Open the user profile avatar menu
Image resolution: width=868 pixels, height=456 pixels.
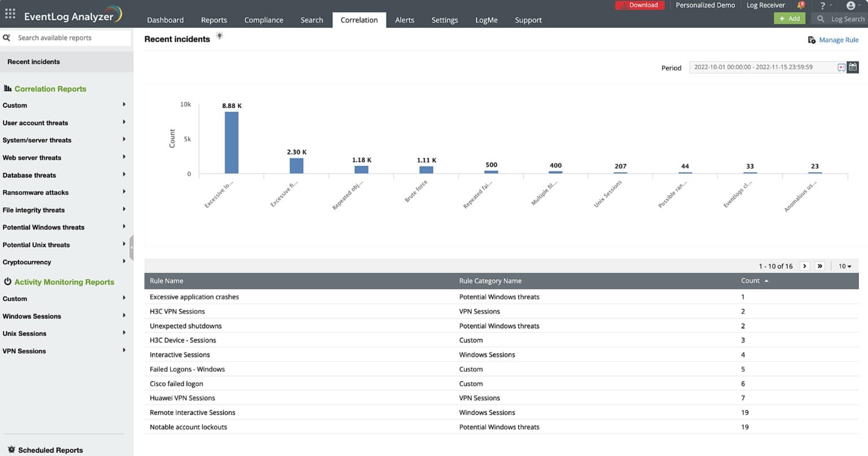(850, 6)
